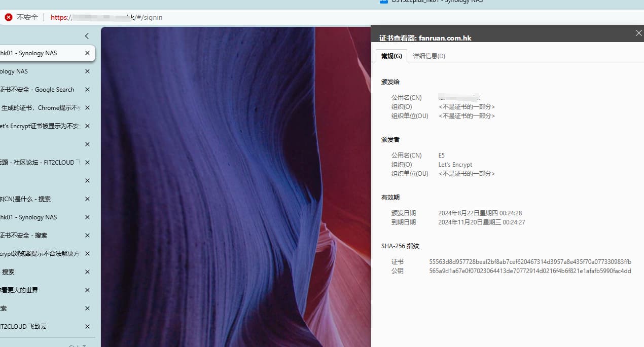Click the 有效期 section heading

390,197
